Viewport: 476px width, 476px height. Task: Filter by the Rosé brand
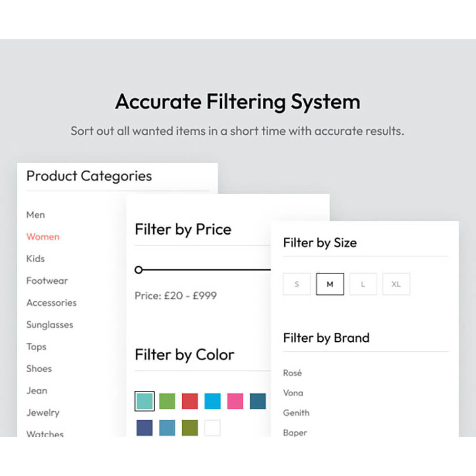click(292, 373)
